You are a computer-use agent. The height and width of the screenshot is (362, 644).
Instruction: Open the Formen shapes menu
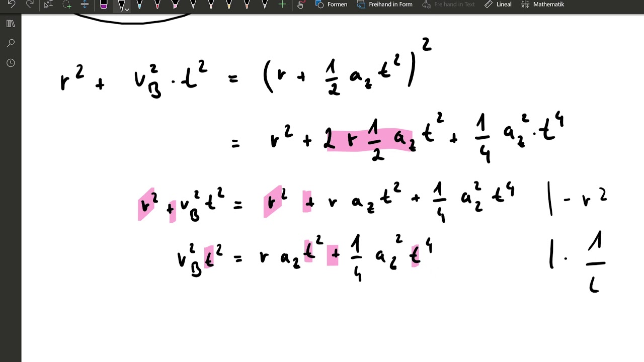[331, 4]
